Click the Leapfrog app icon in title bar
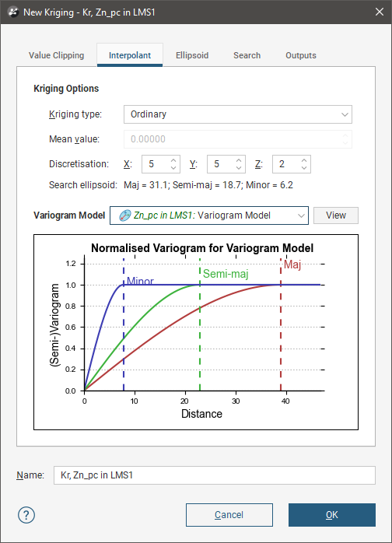 click(x=13, y=12)
